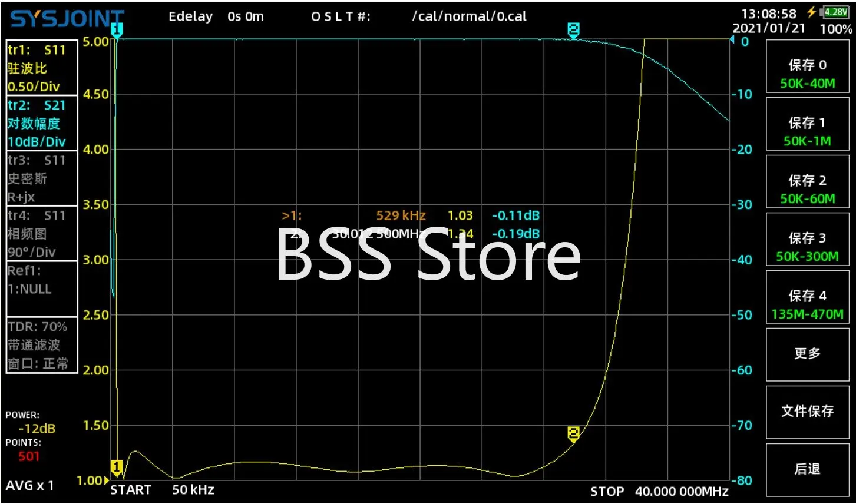
Task: Select trace tr2 S21 对数幅度 box
Action: click(42, 122)
